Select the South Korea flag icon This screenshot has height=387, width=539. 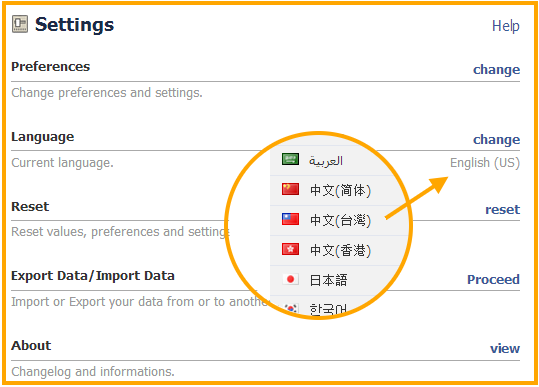point(291,308)
